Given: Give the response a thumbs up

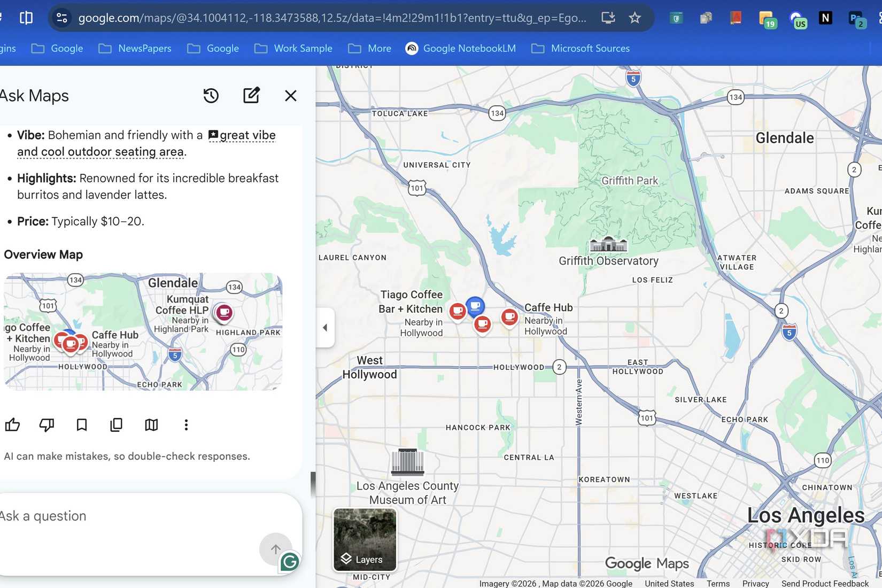Looking at the screenshot, I should [x=12, y=425].
